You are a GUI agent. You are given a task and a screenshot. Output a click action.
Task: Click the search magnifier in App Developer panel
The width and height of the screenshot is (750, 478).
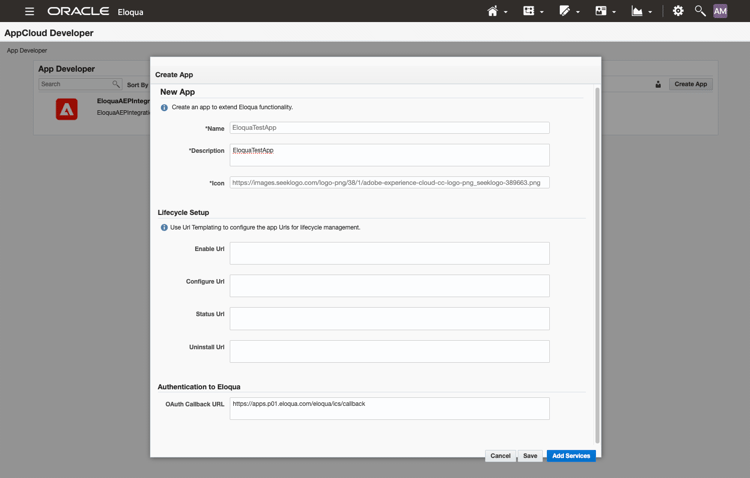[x=116, y=84]
